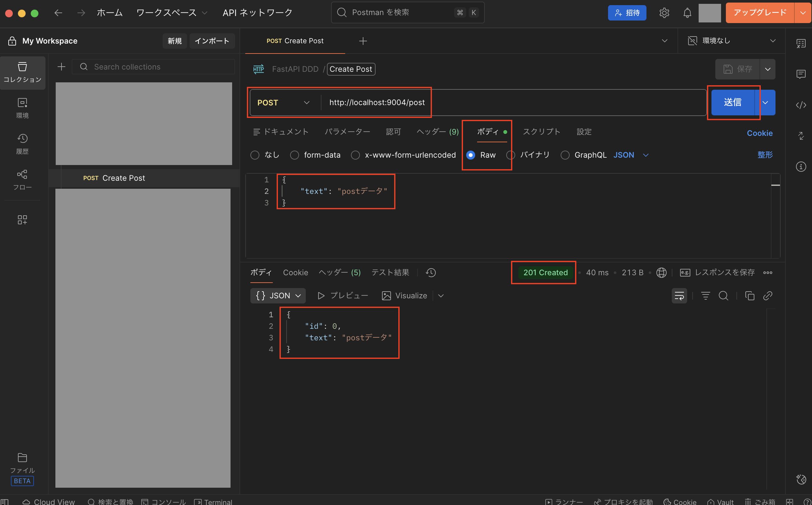812x505 pixels.
Task: Select the x-www-form-urlencoded radio option
Action: (355, 155)
